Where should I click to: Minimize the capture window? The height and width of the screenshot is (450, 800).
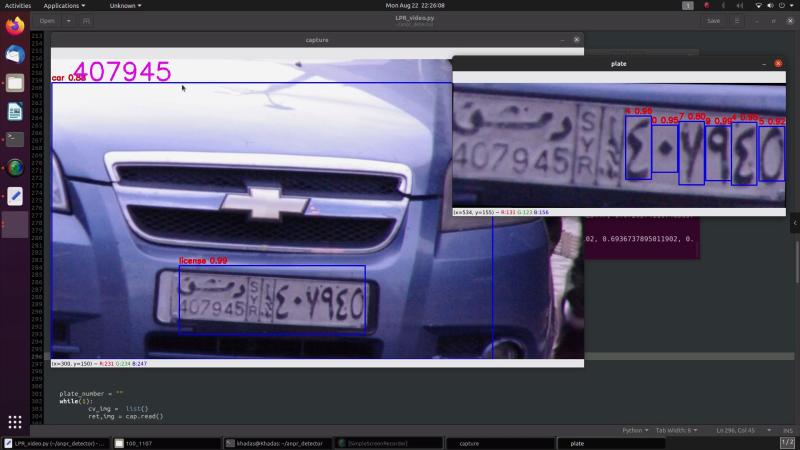click(x=562, y=40)
